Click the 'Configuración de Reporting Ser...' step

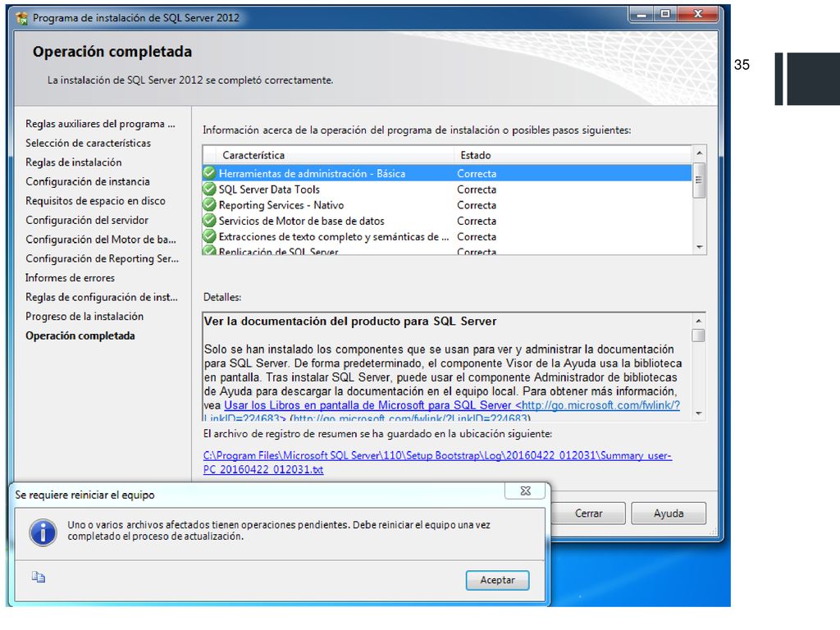coord(102,258)
